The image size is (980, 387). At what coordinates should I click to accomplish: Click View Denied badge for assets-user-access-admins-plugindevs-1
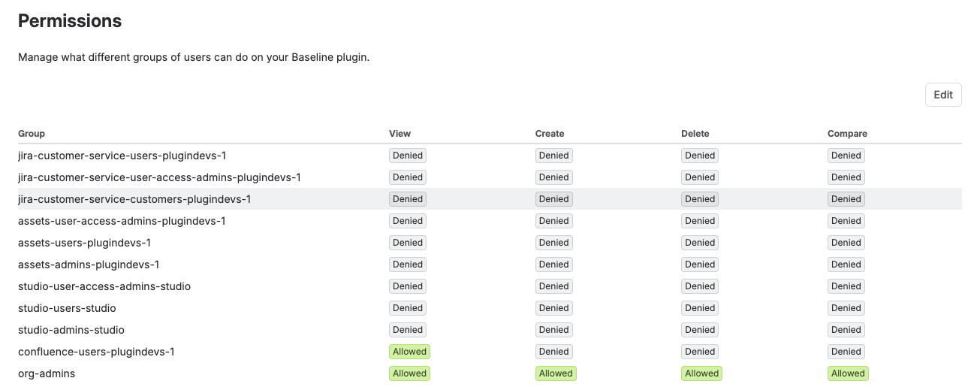point(408,221)
